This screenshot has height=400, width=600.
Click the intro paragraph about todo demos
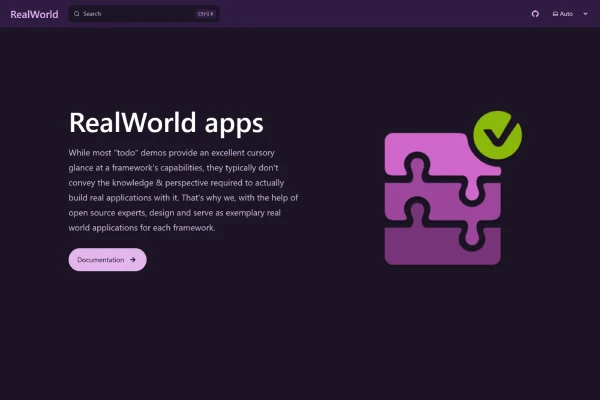(183, 190)
